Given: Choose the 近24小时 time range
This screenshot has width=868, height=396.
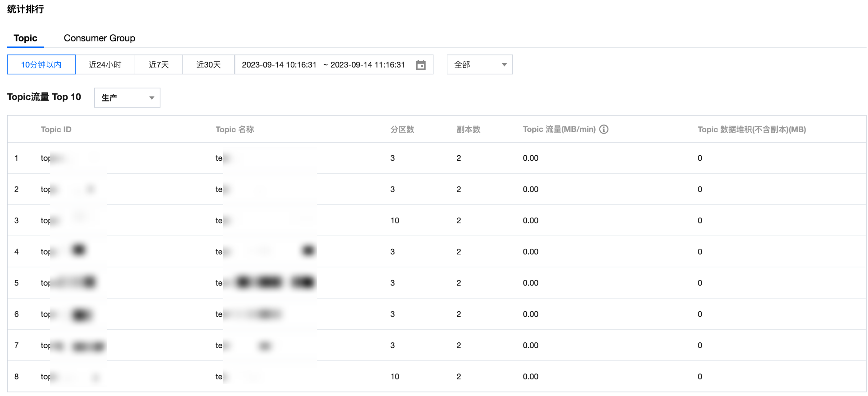Looking at the screenshot, I should [105, 65].
